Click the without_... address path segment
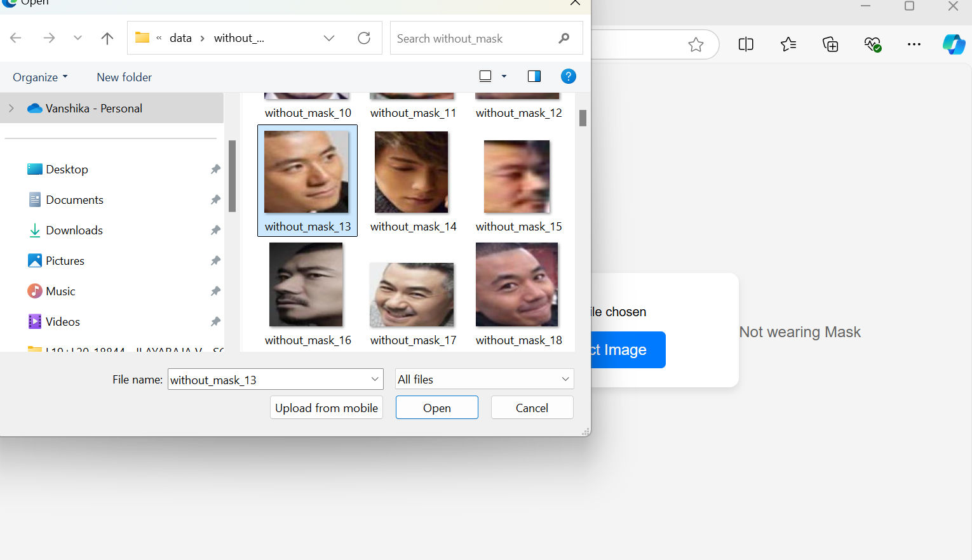This screenshot has width=972, height=560. click(x=239, y=38)
